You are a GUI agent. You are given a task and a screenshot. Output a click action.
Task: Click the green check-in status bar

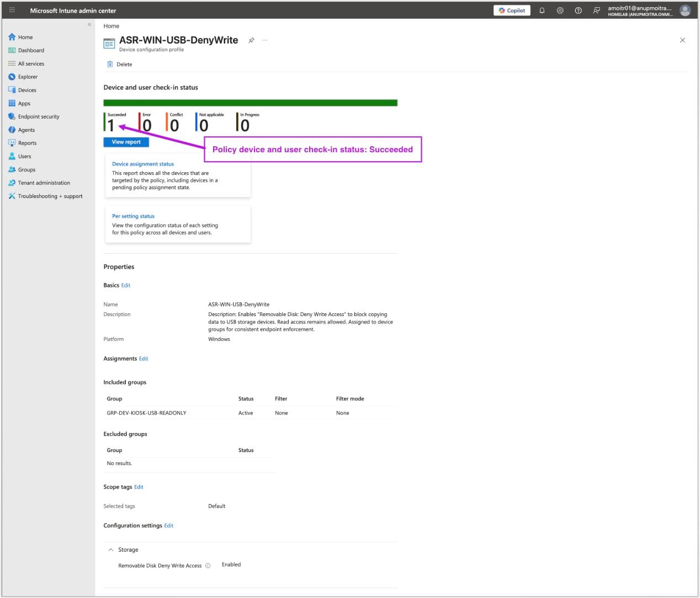tap(250, 103)
